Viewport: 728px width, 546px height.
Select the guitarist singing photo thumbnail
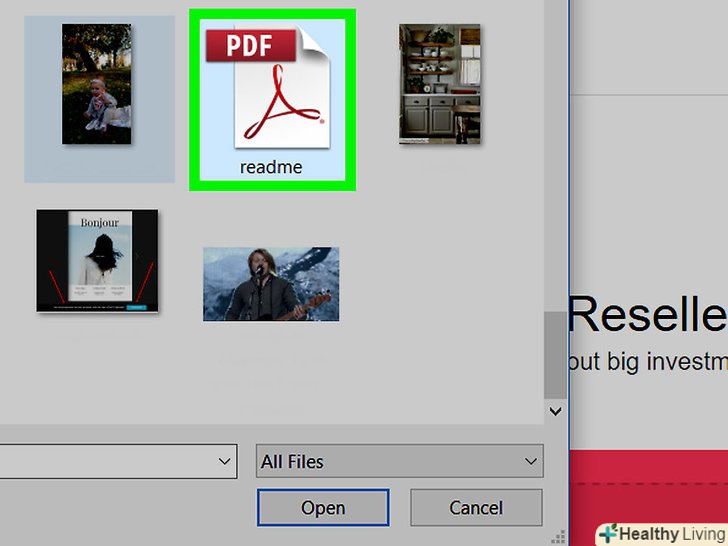(x=271, y=284)
